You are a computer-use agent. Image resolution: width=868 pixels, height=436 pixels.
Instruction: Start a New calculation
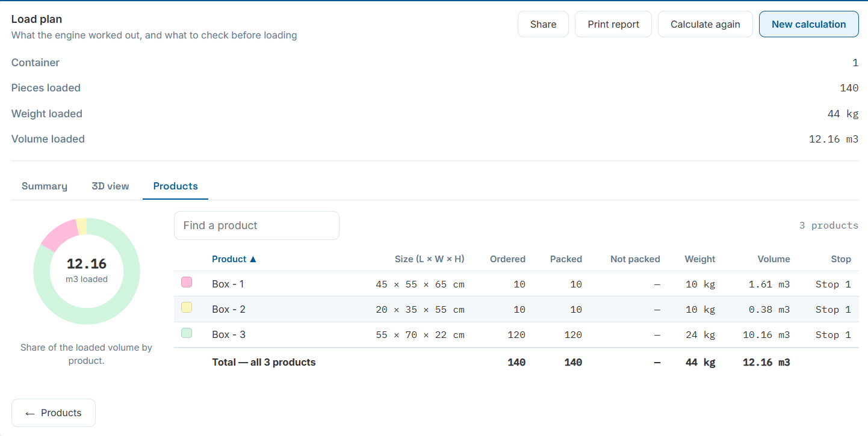tap(808, 24)
